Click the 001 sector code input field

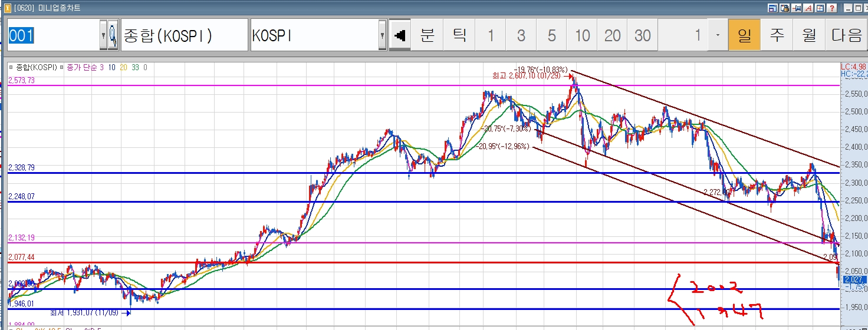coord(54,36)
